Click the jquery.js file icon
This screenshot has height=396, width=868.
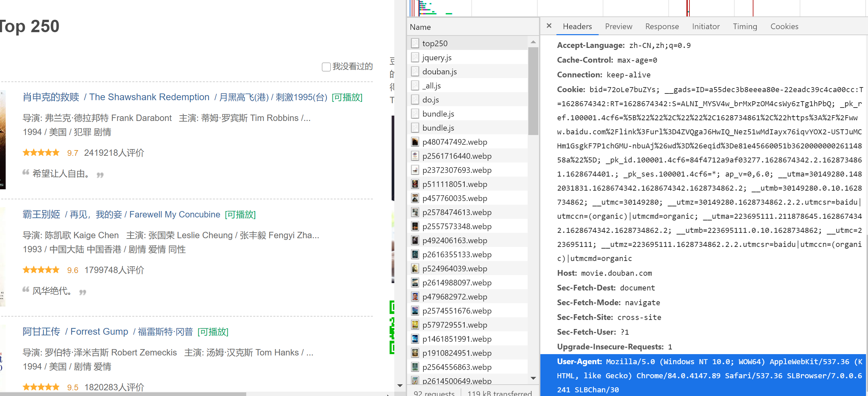[x=415, y=58]
